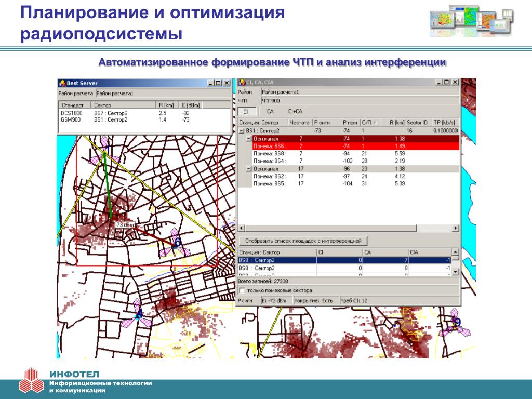
Task: Click Район расчета field in Best Server window
Action: coord(163,94)
